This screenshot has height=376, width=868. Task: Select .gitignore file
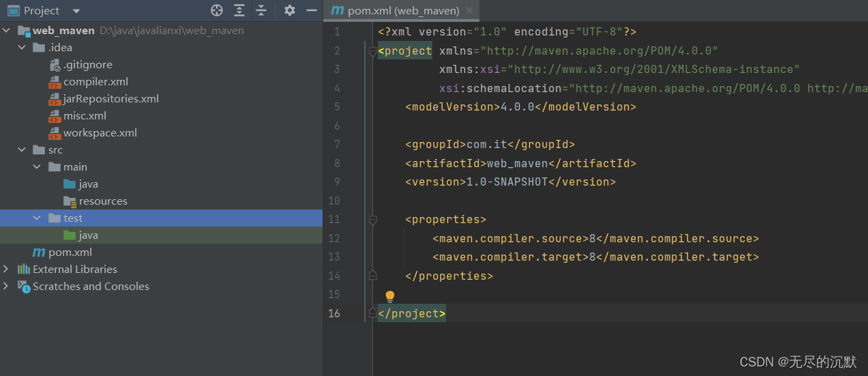pos(88,65)
